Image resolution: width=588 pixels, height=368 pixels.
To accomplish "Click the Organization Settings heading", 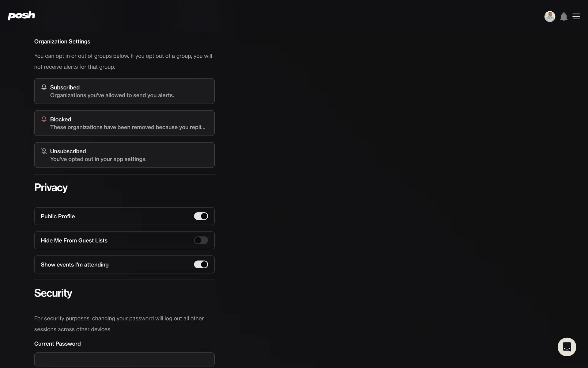I will 62,41.
